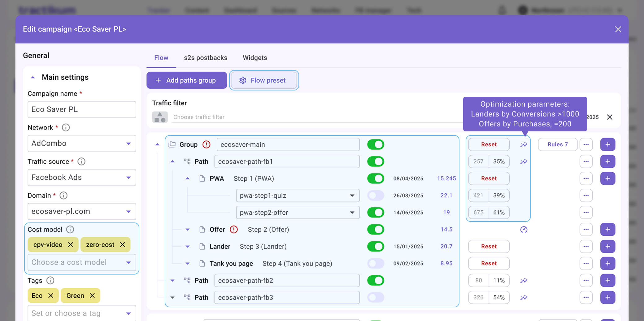Open the Widgets tab
Viewport: 644px width, 321px height.
(255, 58)
